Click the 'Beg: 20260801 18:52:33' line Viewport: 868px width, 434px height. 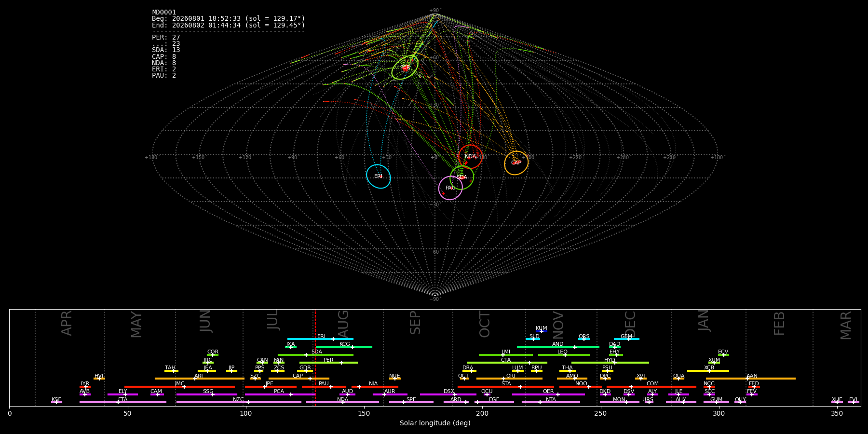229,19
